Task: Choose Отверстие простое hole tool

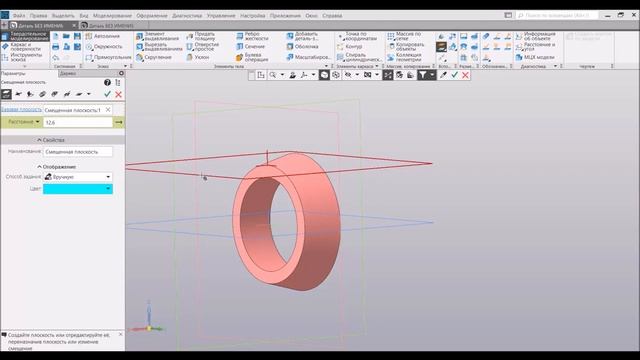Action: 203,47
